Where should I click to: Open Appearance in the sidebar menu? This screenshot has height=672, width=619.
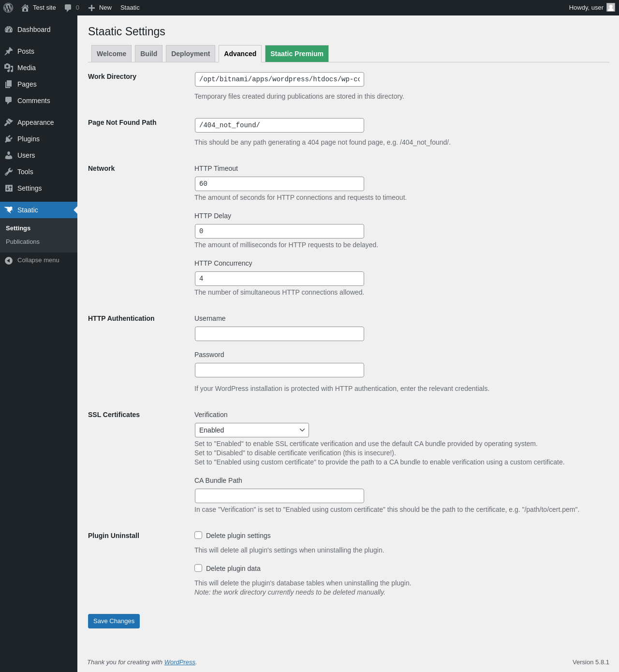[x=39, y=122]
